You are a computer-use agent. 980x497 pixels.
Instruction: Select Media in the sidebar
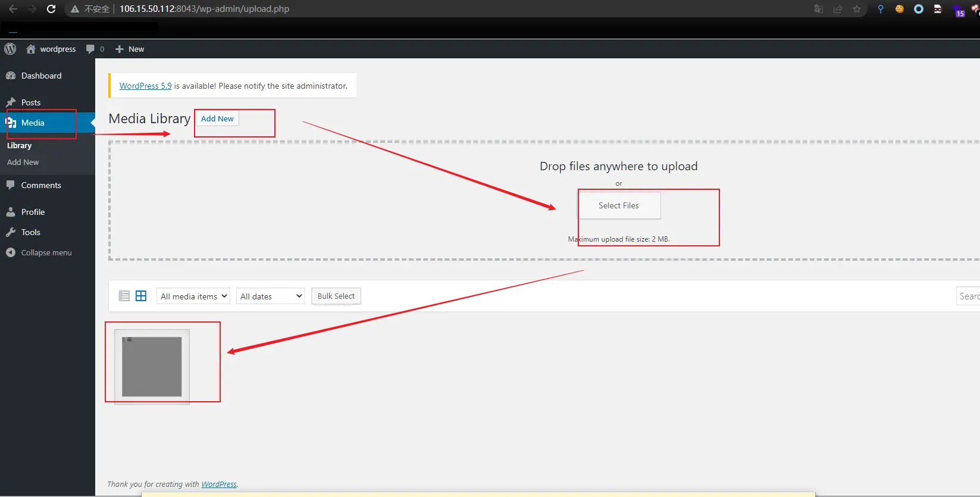[48, 123]
